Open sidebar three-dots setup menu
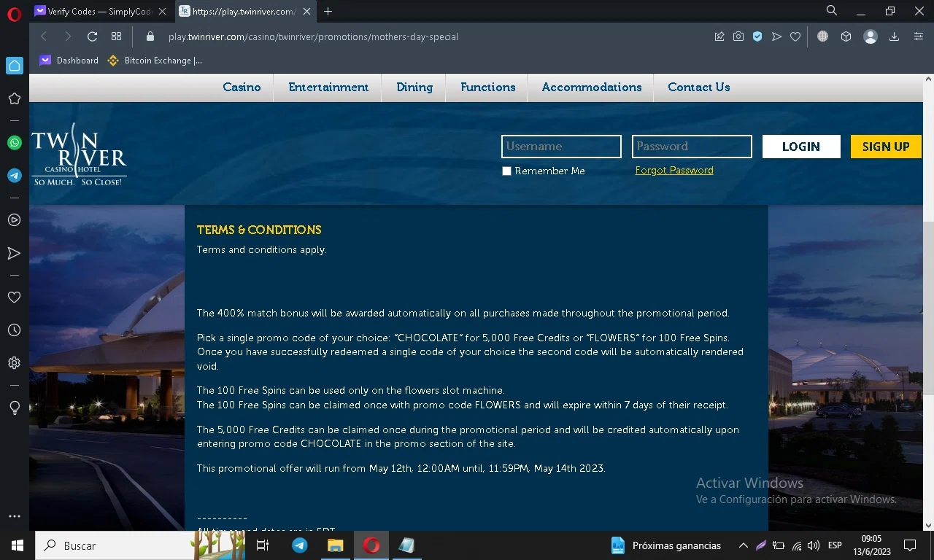 point(14,516)
